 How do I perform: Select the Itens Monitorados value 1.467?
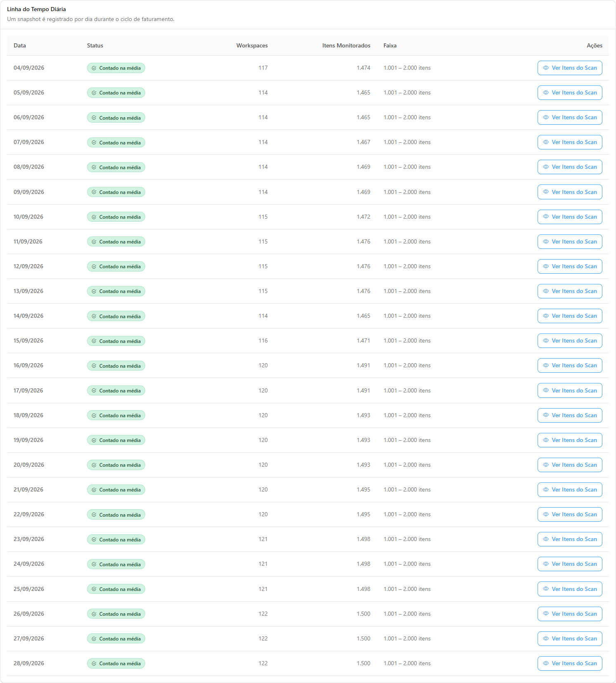363,142
